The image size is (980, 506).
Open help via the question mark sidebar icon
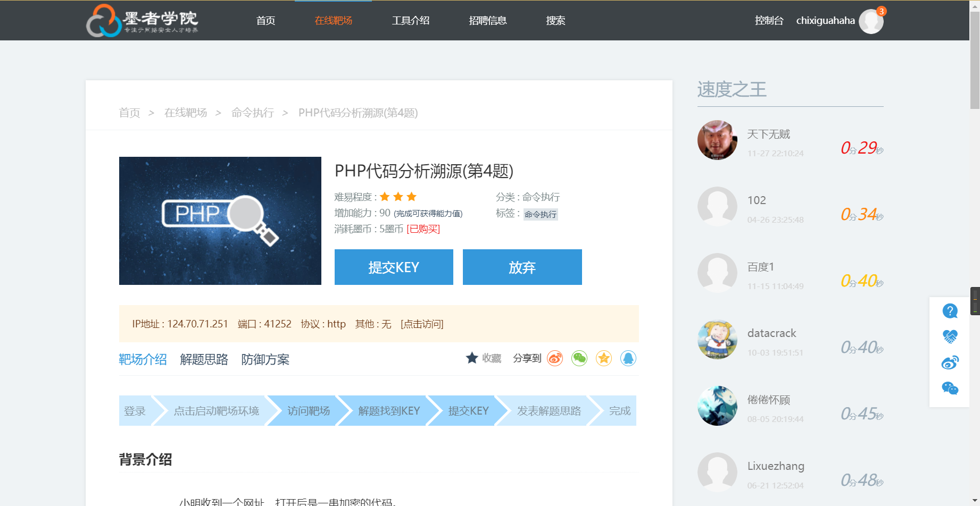click(950, 310)
